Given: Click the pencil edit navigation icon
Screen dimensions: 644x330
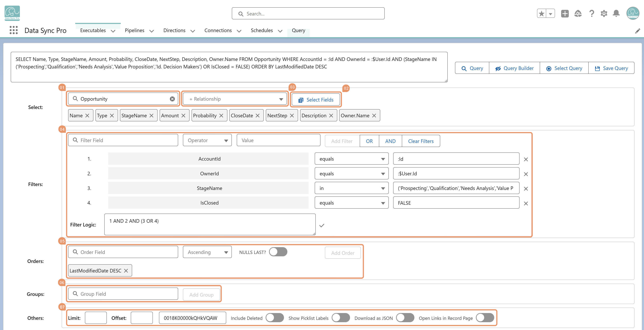Looking at the screenshot, I should click(638, 31).
